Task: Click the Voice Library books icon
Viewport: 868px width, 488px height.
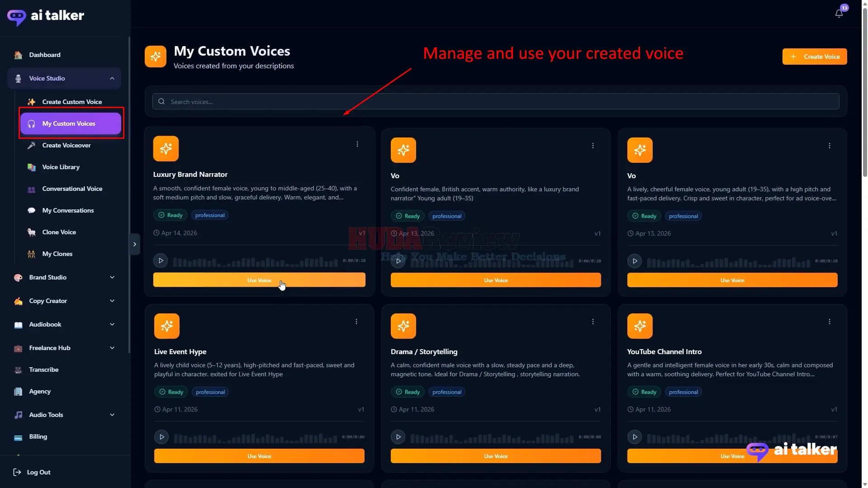Action: [x=31, y=167]
